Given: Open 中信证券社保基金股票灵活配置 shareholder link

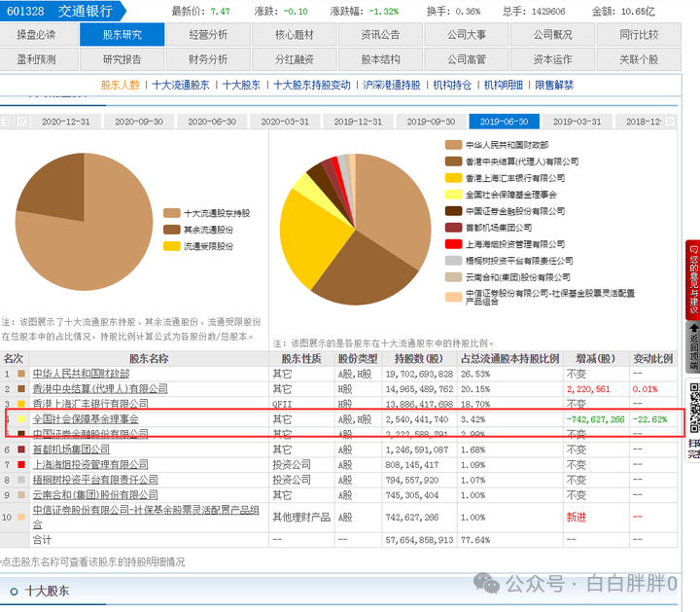Looking at the screenshot, I should click(x=146, y=517).
